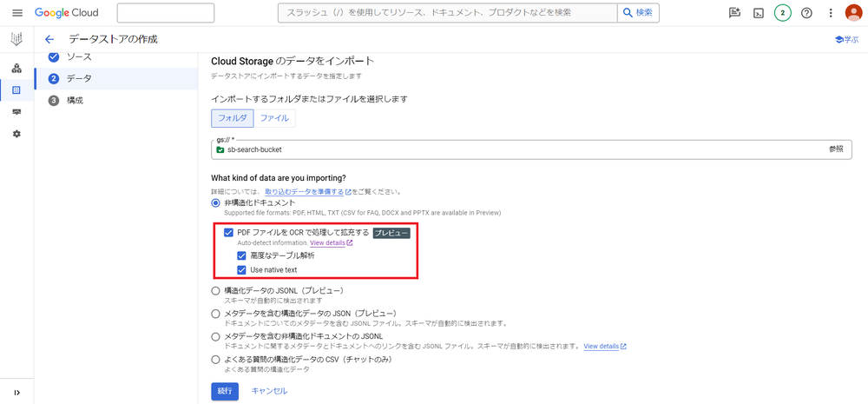
Task: Uncheck PDF ファイルを OCR で処理 checkbox
Action: click(228, 233)
